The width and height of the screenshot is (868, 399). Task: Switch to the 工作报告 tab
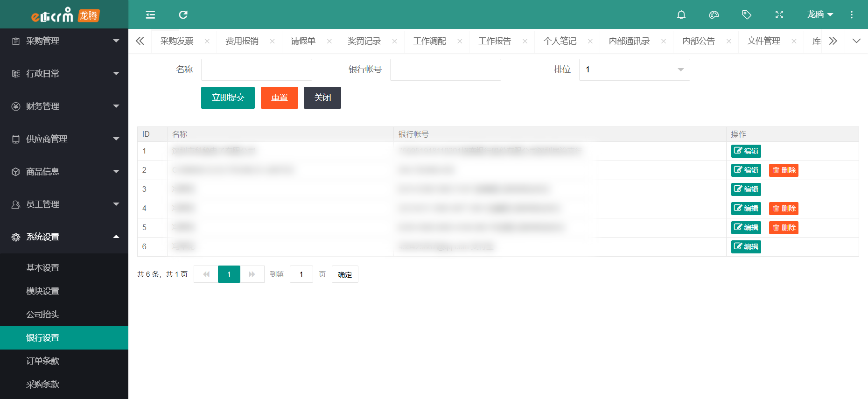point(495,41)
